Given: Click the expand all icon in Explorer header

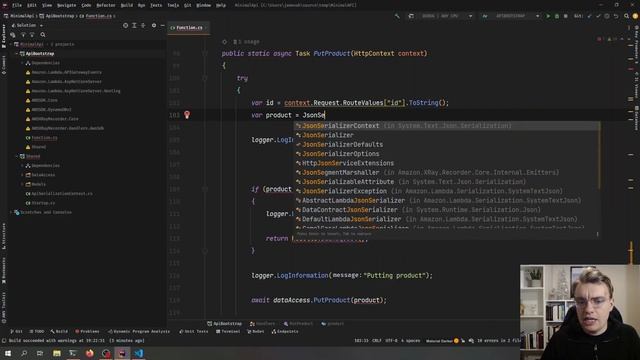Looking at the screenshot, I should tap(134, 25).
